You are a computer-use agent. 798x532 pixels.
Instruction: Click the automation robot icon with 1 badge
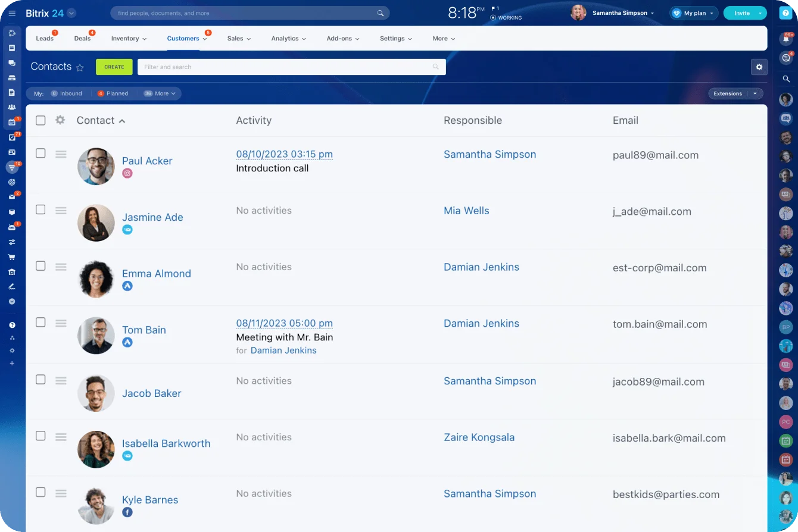coord(12,227)
